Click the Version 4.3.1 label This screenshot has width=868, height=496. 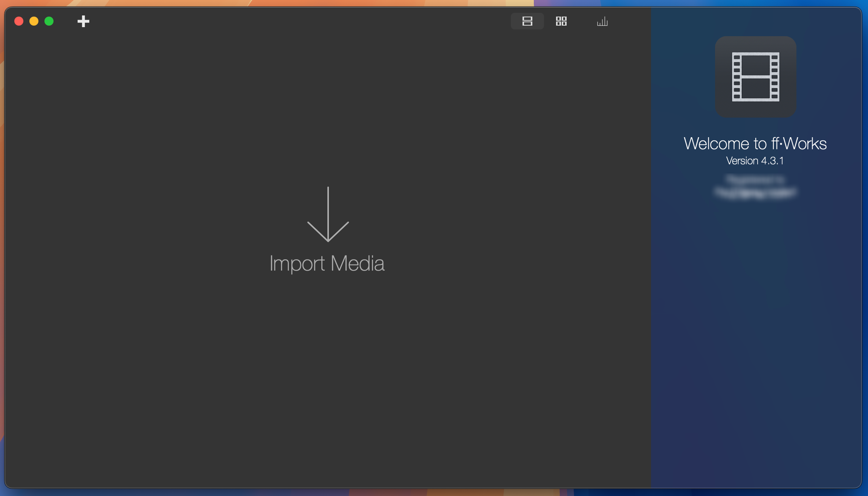click(x=755, y=161)
